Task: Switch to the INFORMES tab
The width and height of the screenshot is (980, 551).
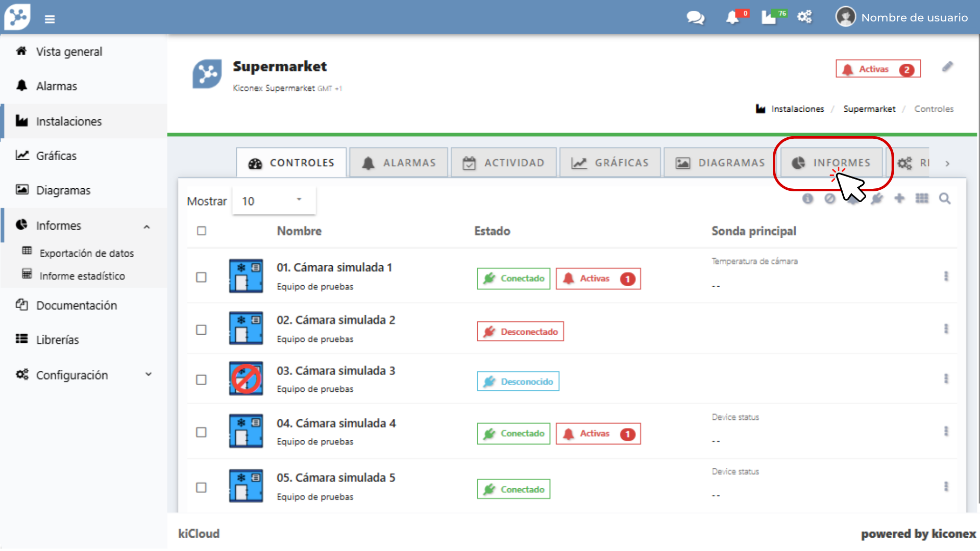Action: tap(831, 163)
